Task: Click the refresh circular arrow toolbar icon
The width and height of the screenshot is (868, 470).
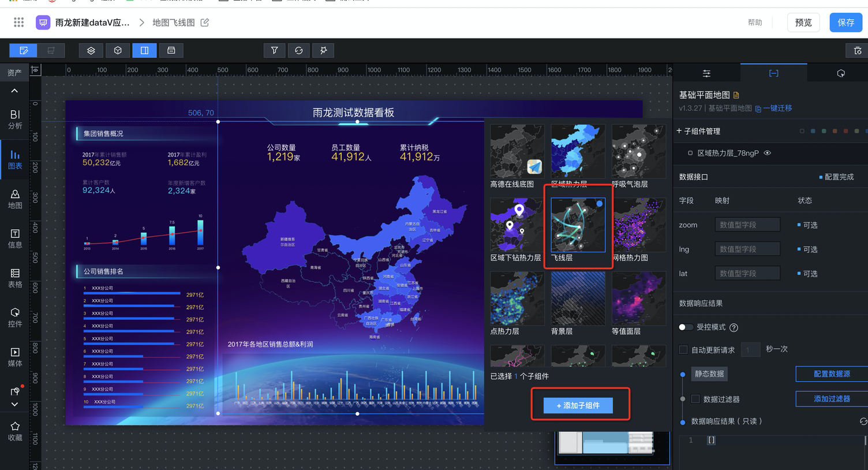Action: click(299, 50)
